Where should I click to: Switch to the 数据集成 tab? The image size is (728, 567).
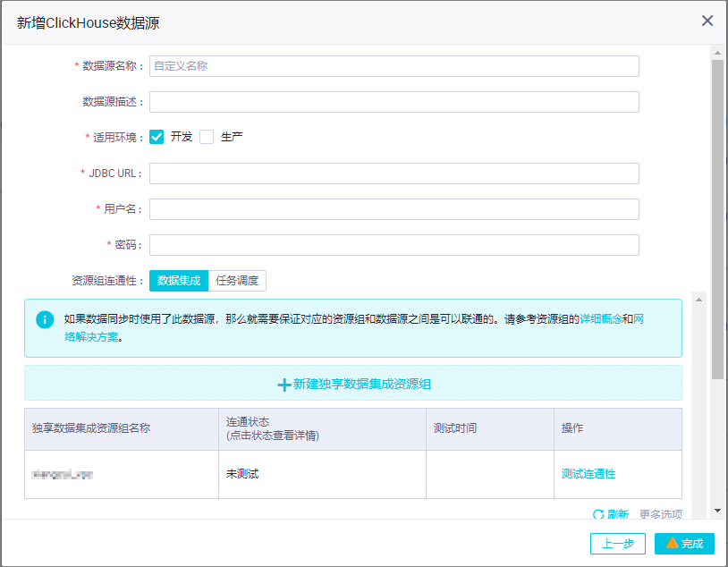pos(179,281)
